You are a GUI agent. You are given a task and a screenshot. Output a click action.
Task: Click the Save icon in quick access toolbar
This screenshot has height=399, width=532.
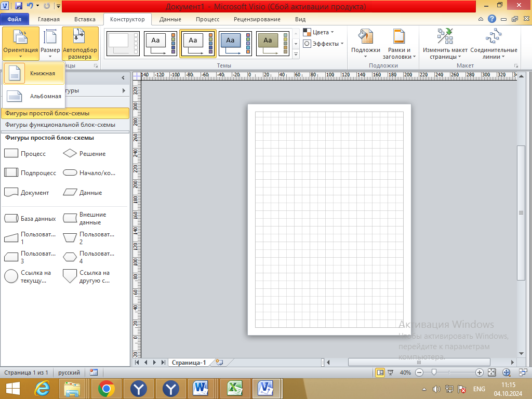point(18,6)
